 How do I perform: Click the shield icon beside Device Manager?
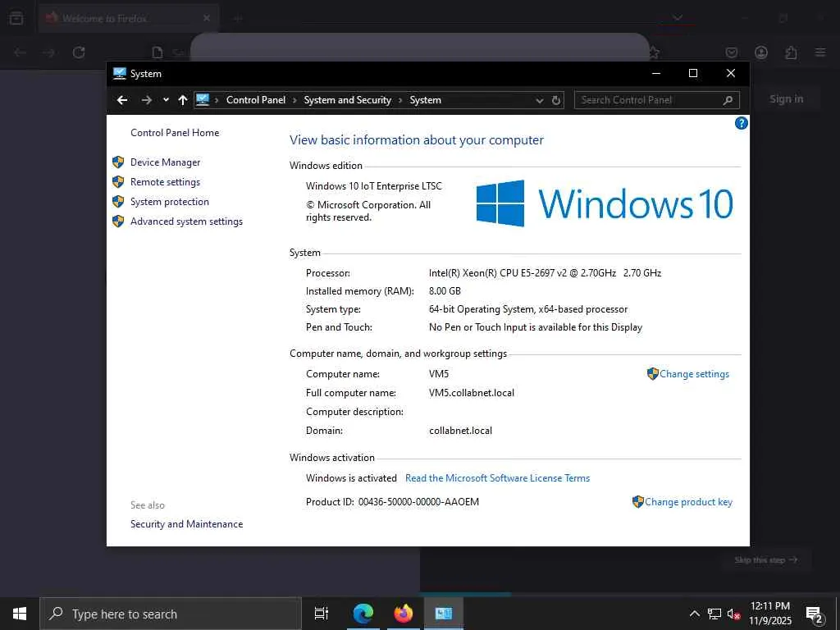(118, 162)
